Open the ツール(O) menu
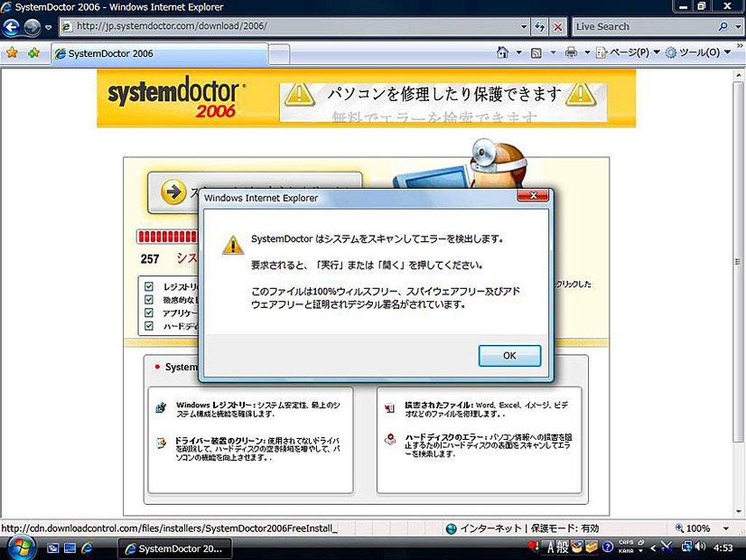The height and width of the screenshot is (560, 746). pos(697,52)
